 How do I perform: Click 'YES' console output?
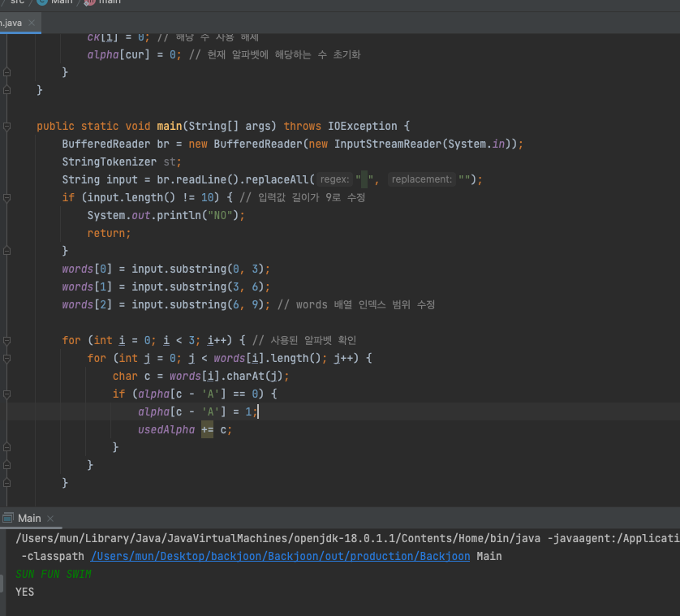click(24, 592)
